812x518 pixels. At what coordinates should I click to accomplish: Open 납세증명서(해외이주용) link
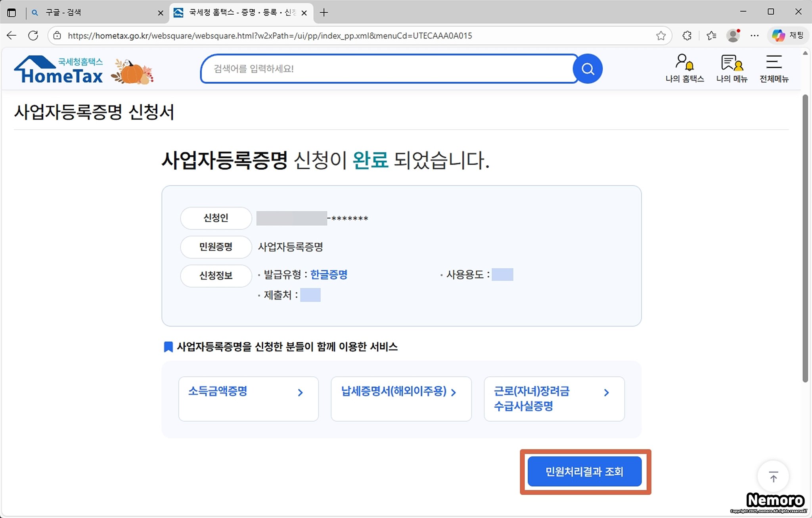[394, 391]
